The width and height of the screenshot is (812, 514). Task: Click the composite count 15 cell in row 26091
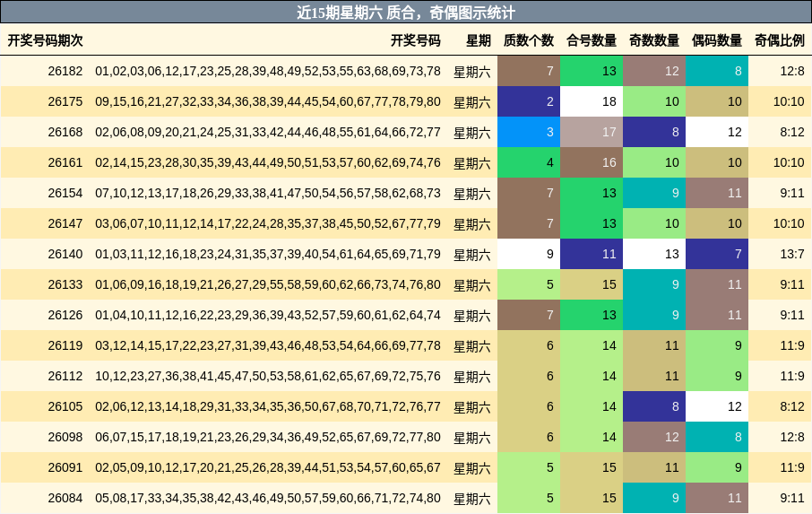point(592,468)
